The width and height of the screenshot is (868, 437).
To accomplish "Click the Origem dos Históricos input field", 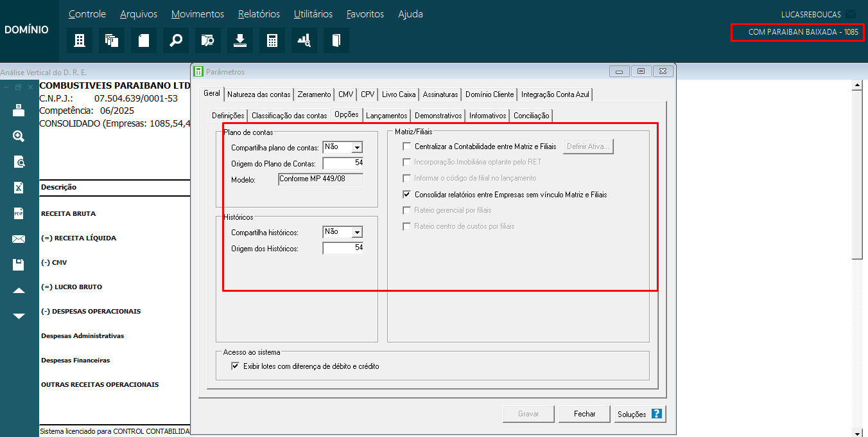I will click(343, 248).
